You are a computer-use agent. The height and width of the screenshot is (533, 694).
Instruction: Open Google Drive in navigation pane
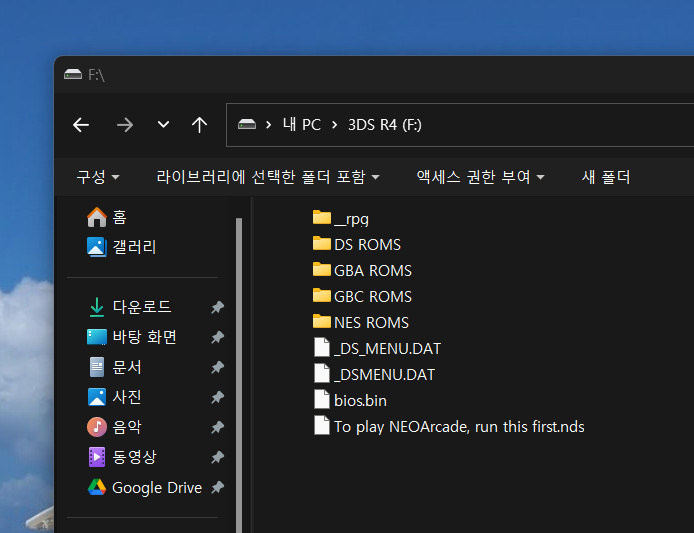click(144, 487)
